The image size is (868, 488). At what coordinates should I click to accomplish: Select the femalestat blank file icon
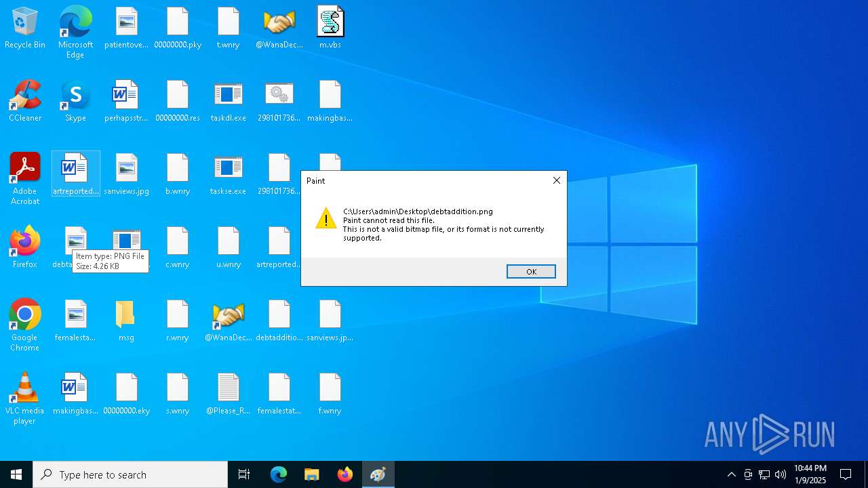point(279,394)
